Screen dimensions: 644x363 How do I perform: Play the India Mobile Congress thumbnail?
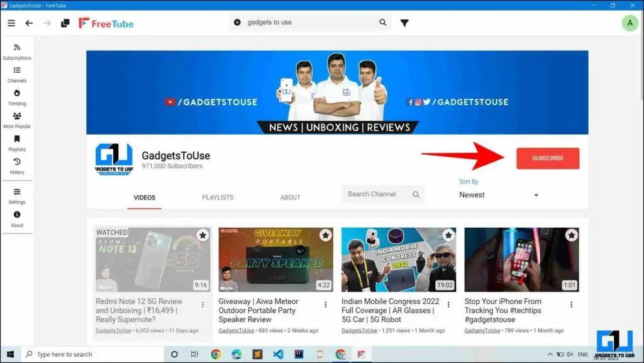[x=398, y=260]
